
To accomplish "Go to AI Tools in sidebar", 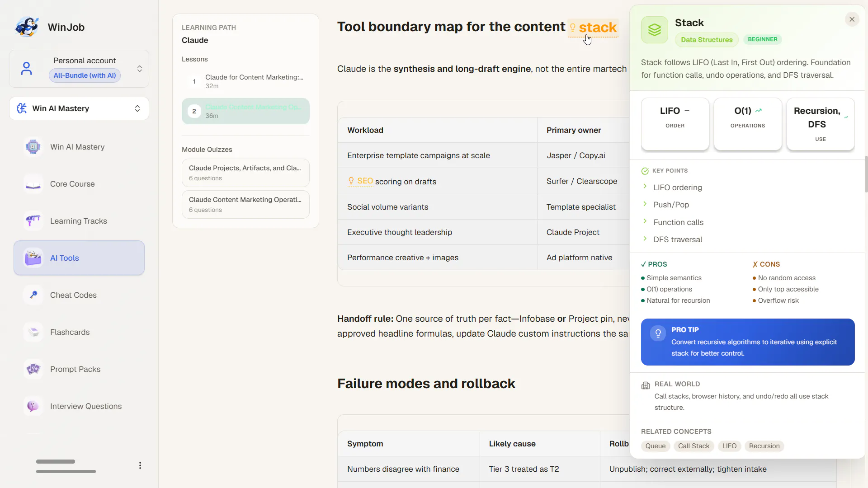I will coord(79,258).
